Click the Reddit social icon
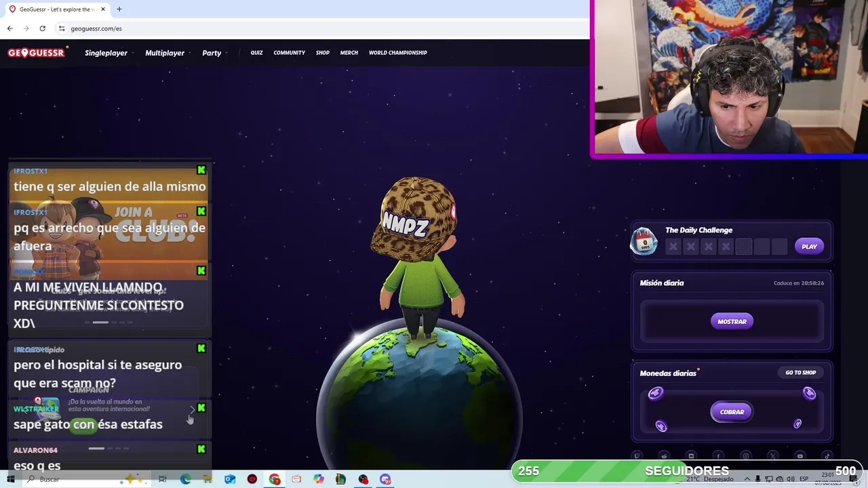 (664, 456)
